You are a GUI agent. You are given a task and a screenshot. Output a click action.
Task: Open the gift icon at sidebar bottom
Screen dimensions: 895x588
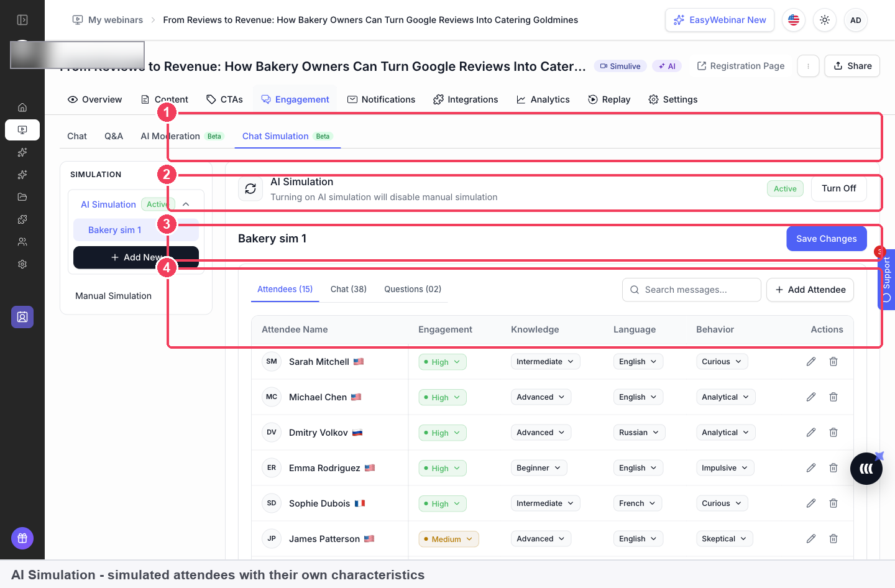(22, 538)
